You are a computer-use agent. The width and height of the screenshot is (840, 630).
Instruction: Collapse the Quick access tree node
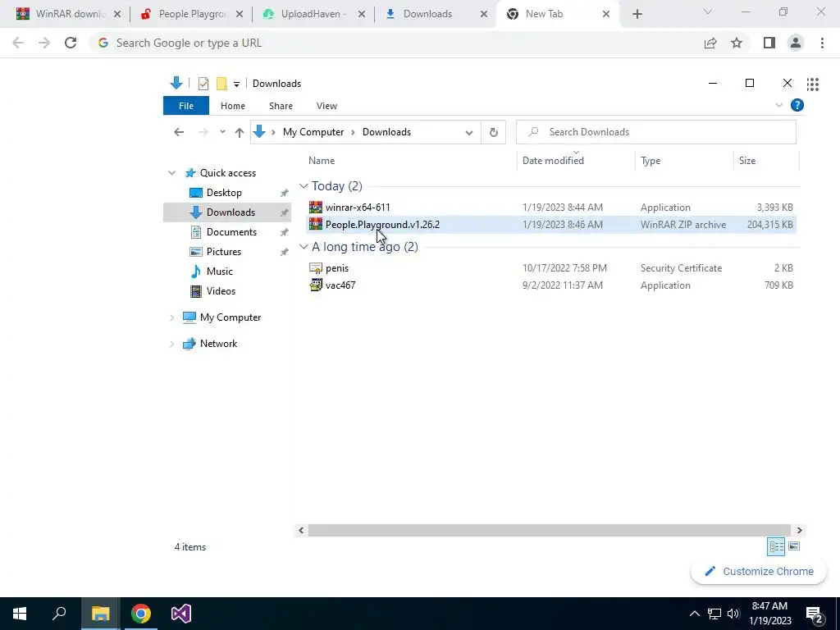click(x=171, y=173)
